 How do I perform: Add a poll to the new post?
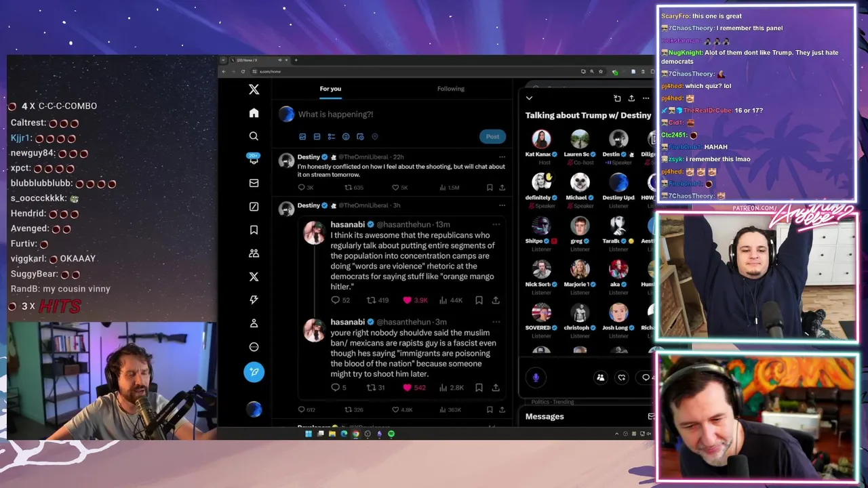coord(331,136)
